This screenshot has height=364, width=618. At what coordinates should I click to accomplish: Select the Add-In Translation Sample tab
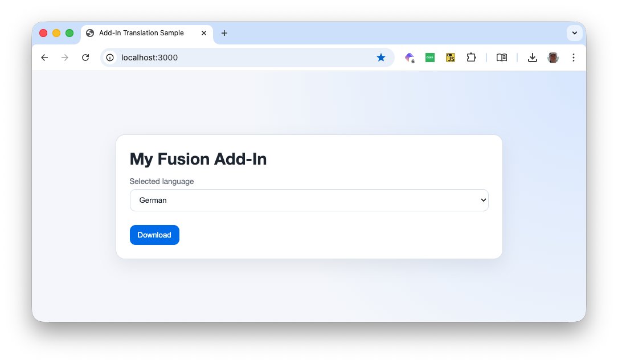coord(141,33)
